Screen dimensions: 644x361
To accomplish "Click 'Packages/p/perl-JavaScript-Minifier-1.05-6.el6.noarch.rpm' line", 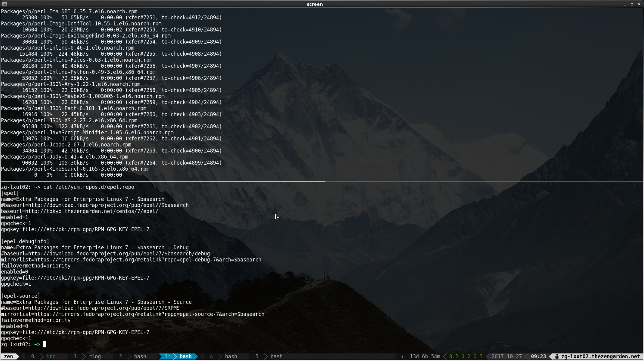I will click(x=87, y=133).
